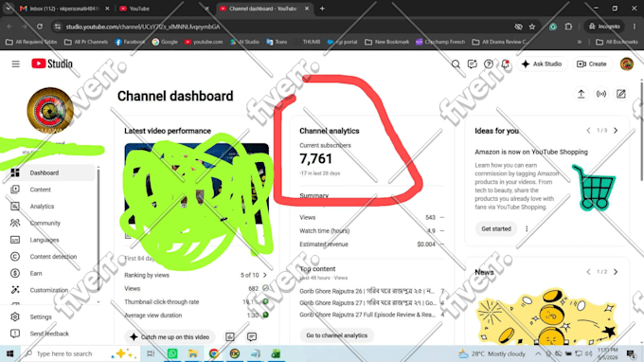Click top content Gorib Ghore Rajputra 27 Full Episode Review
Screen dimensions: 644x362
[367, 315]
